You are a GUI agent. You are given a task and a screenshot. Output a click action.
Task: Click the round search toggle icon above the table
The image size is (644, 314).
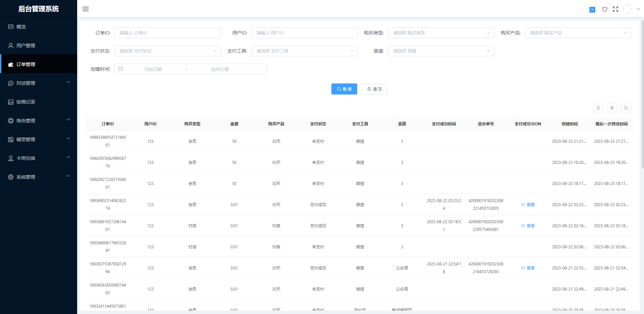[x=626, y=108]
